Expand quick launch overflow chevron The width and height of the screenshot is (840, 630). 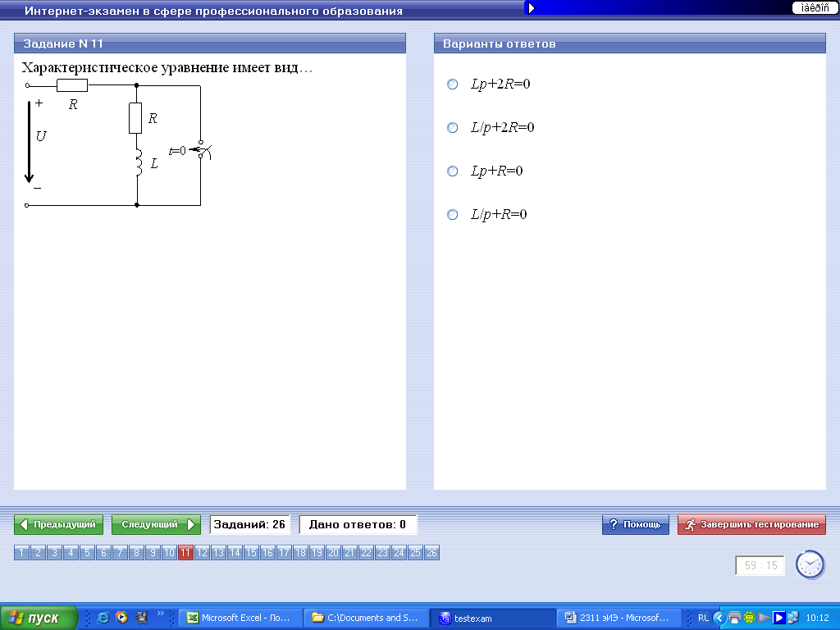point(160,614)
